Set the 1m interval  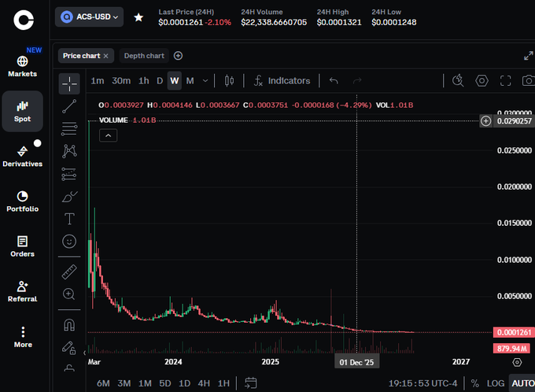(98, 81)
